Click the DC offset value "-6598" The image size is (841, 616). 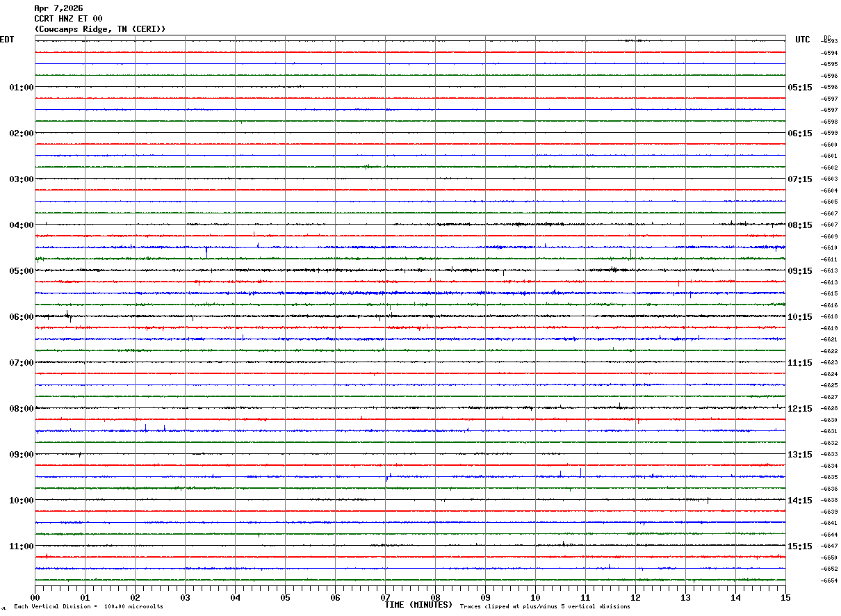coord(829,122)
